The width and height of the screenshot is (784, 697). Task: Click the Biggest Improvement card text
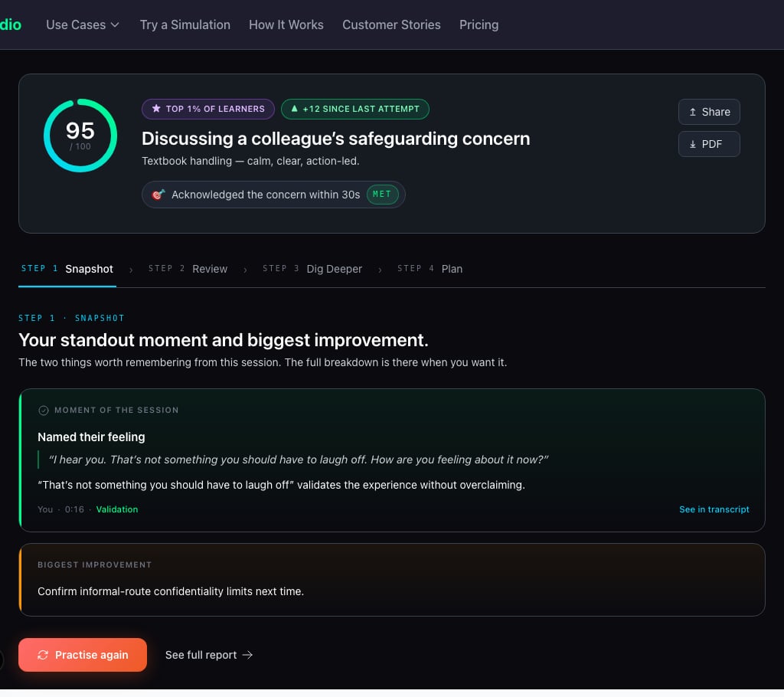(x=171, y=591)
